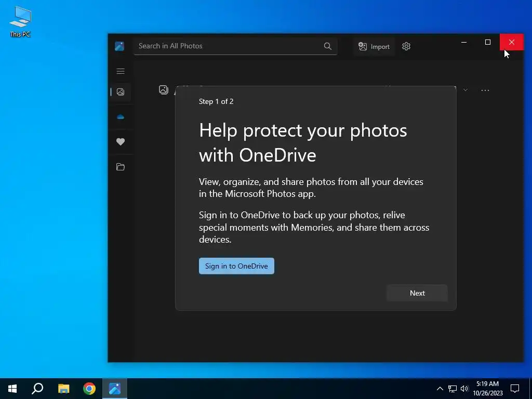Open Folders section in sidebar
The height and width of the screenshot is (399, 532).
coord(121,167)
